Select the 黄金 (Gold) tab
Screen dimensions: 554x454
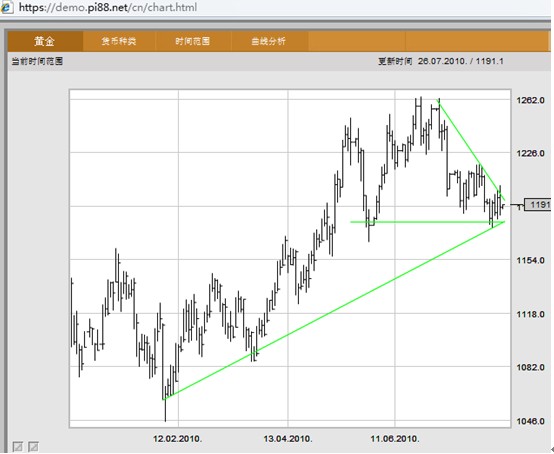coord(45,41)
